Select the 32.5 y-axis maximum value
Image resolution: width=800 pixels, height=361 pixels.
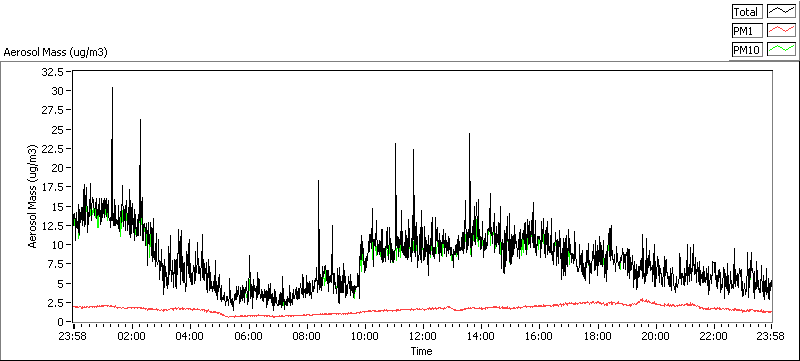pos(53,72)
